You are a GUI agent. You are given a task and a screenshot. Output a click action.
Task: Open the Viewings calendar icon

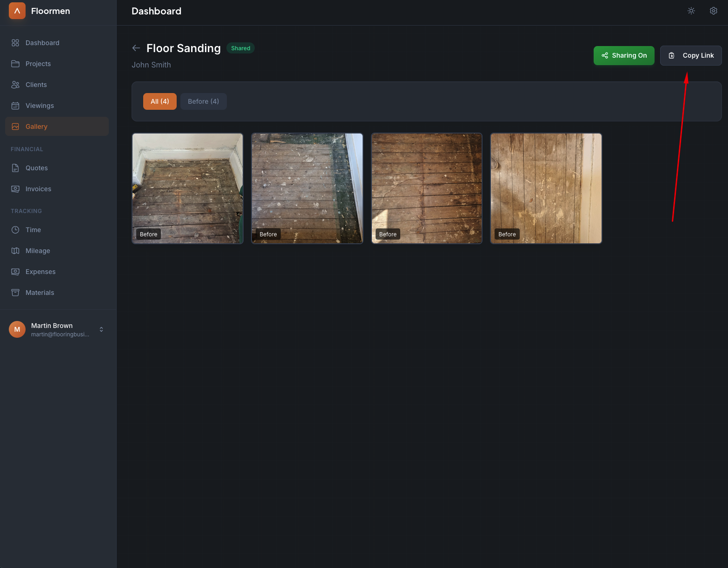click(15, 105)
